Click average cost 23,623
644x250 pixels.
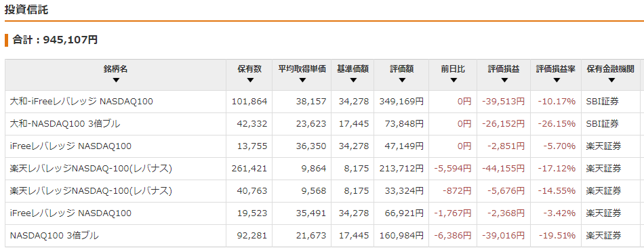(311, 123)
